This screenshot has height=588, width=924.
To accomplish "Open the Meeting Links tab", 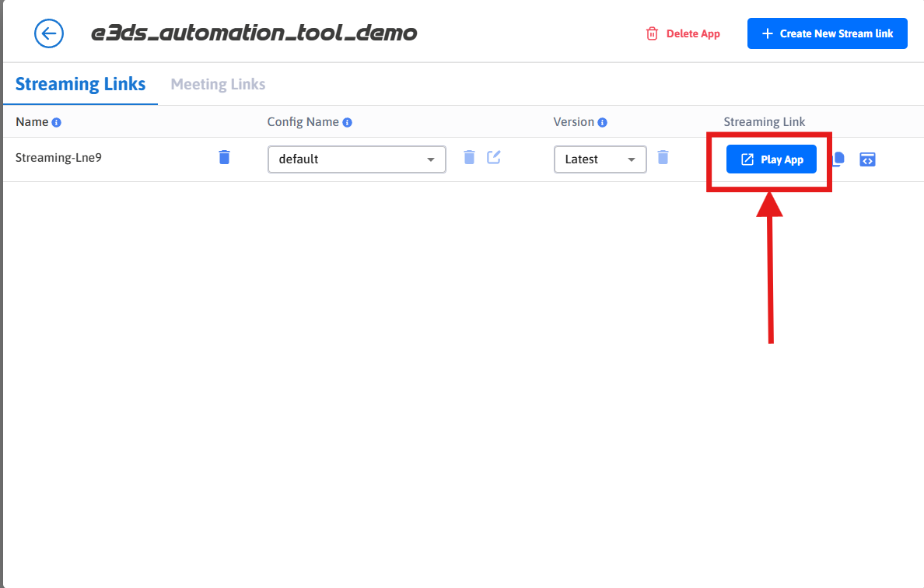I will [x=218, y=84].
